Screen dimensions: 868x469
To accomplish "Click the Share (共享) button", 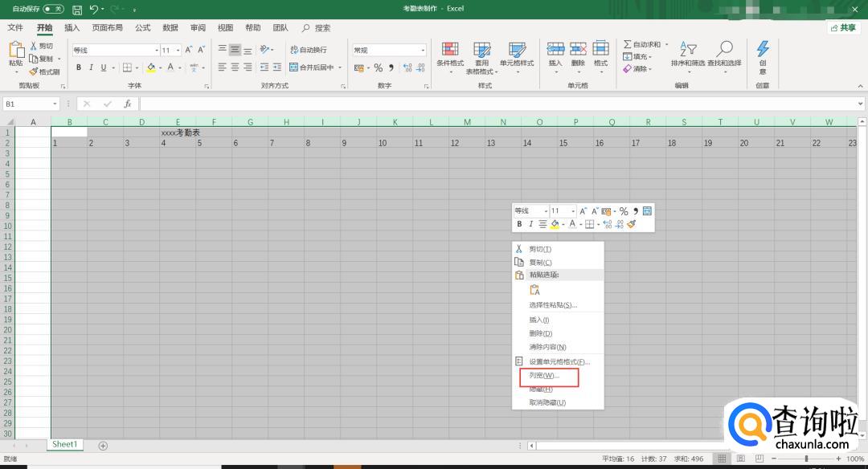I will [x=844, y=27].
